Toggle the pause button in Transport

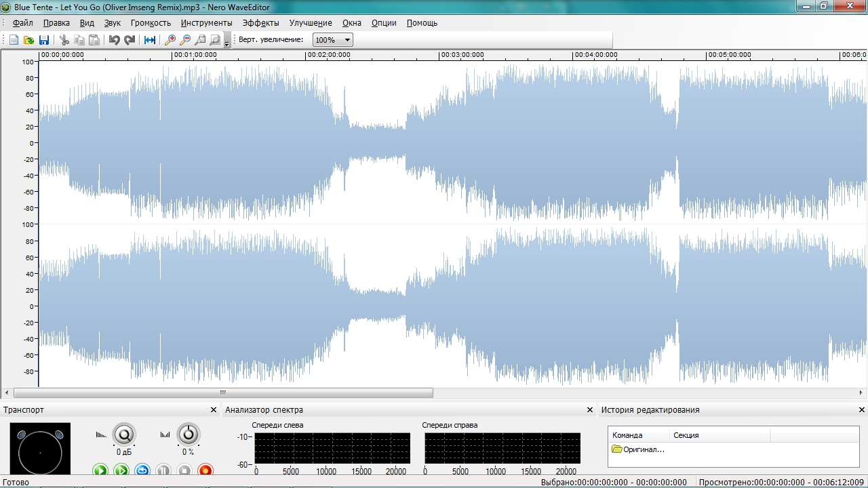point(163,470)
